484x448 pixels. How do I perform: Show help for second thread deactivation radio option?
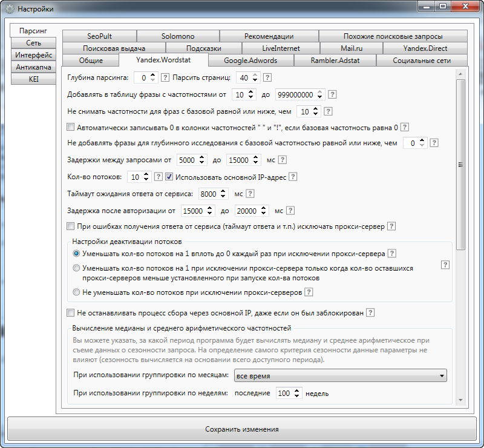tap(445, 265)
